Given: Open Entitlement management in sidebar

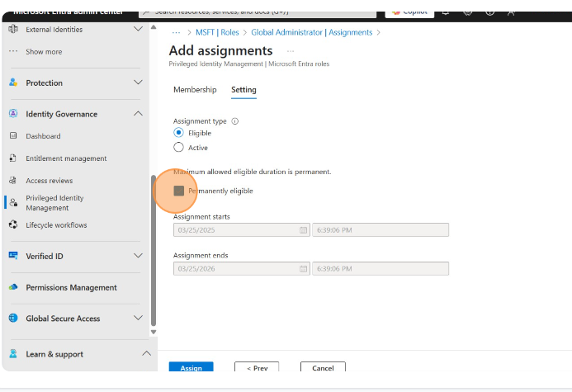Looking at the screenshot, I should click(66, 158).
